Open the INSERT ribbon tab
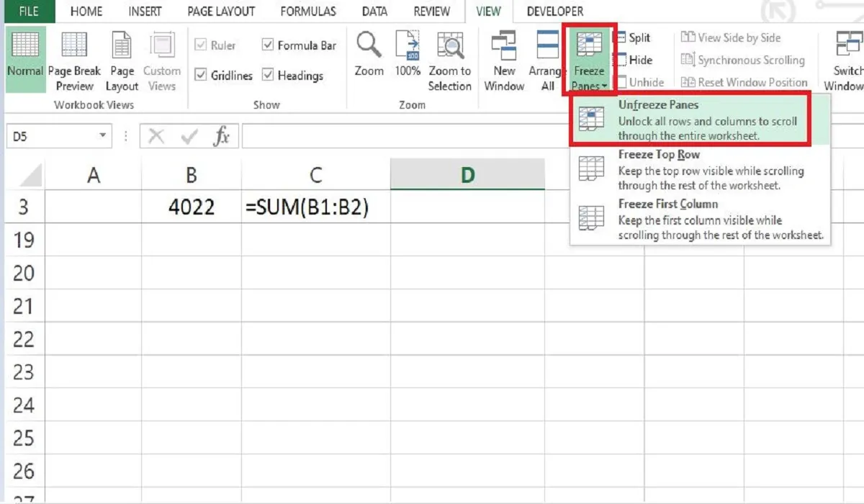864x504 pixels. coord(145,12)
